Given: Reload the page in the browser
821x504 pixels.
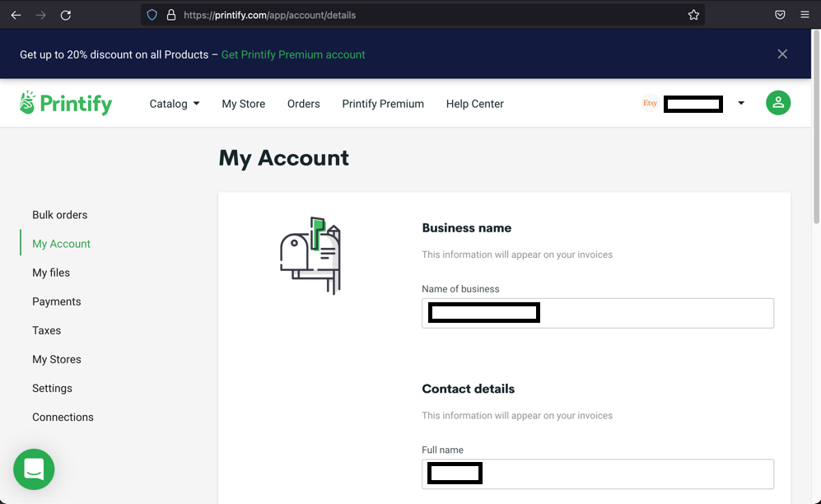Looking at the screenshot, I should [x=65, y=15].
